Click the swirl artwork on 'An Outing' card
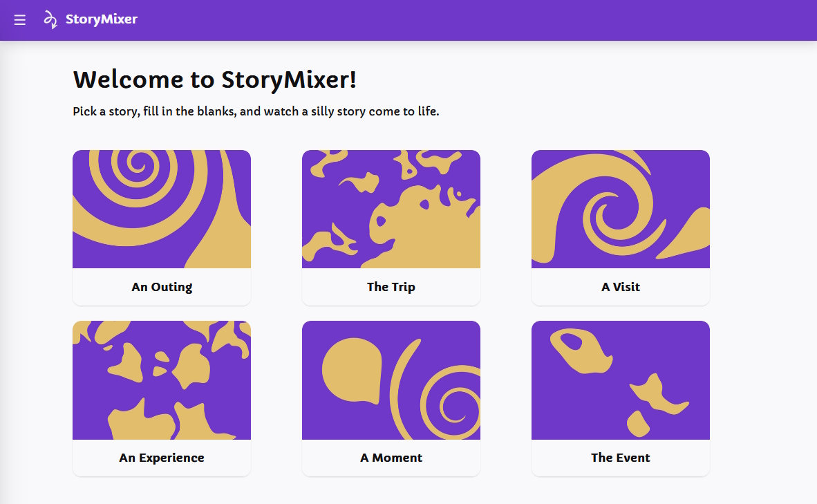The width and height of the screenshot is (817, 504). [x=161, y=208]
